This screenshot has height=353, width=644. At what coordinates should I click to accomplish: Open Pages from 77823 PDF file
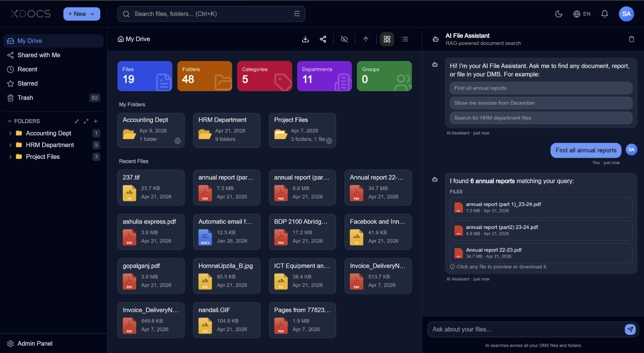pos(302,320)
